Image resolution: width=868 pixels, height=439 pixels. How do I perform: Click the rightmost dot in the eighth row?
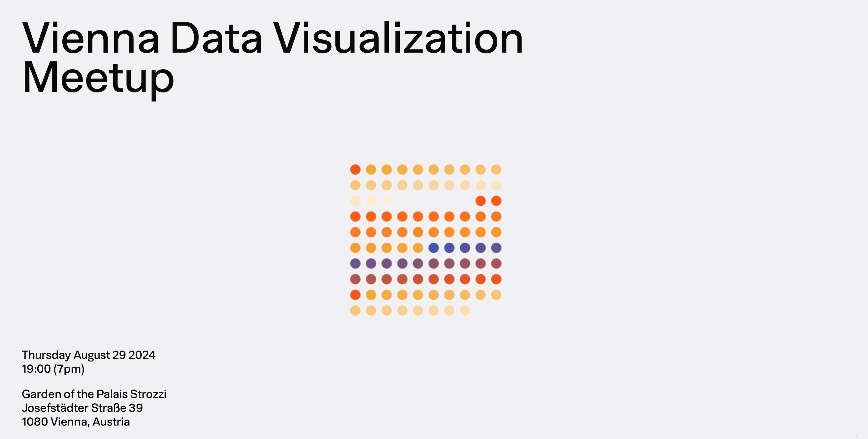point(496,279)
